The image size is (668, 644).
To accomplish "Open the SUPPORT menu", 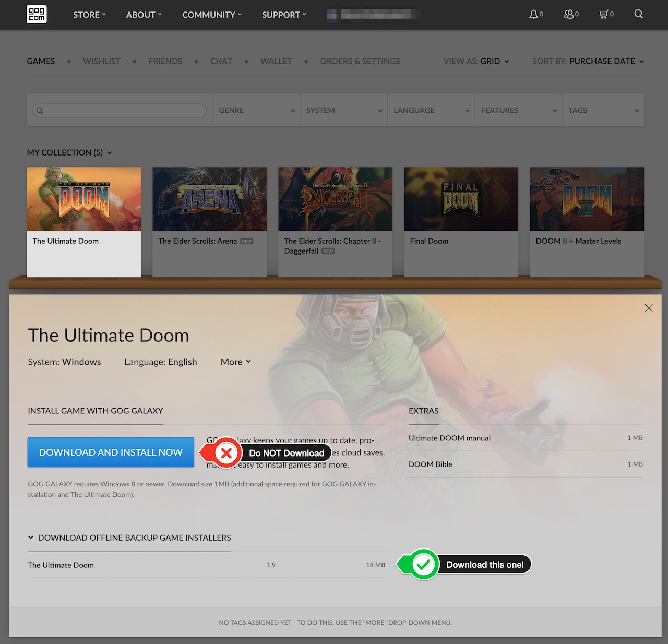I will click(284, 15).
